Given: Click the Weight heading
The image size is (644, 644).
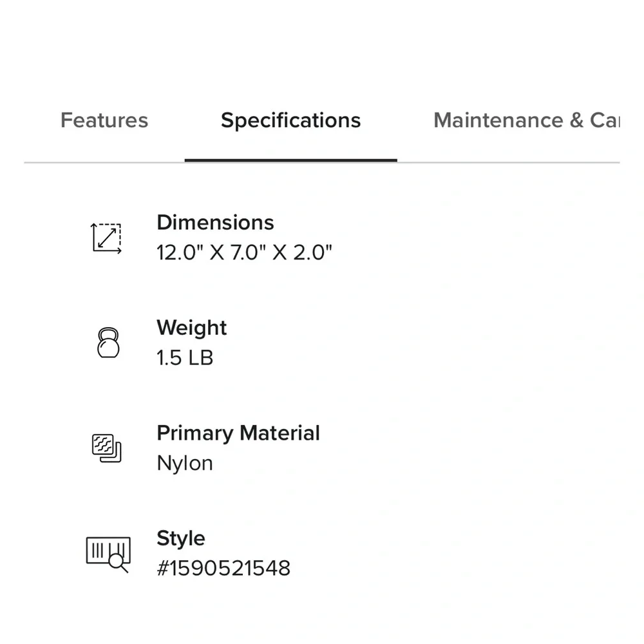Looking at the screenshot, I should (x=191, y=328).
